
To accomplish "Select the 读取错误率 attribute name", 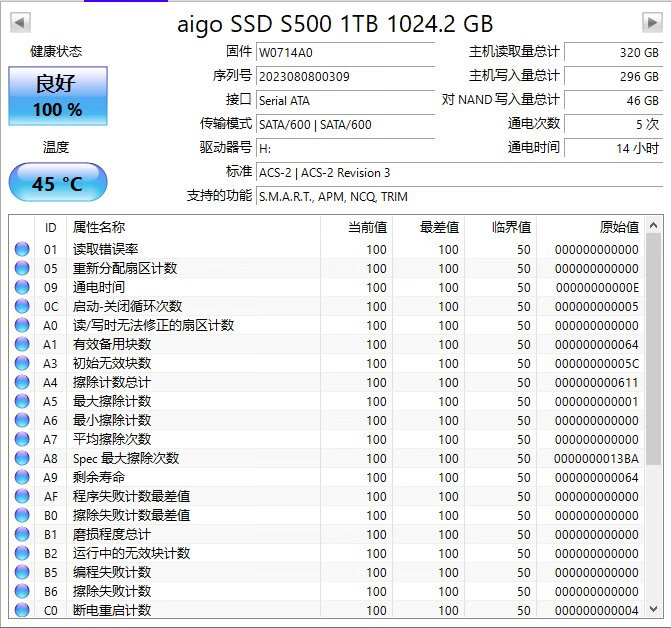I will 105,249.
